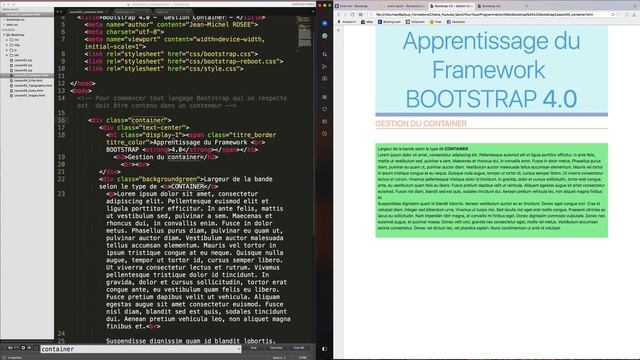Open Amazon.fr bookmark
Screen dimensions: 640x360
[347, 22]
